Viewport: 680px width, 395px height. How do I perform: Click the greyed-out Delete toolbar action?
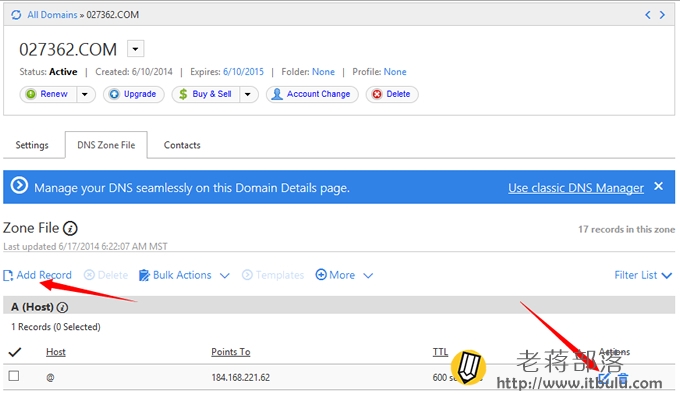pos(106,275)
